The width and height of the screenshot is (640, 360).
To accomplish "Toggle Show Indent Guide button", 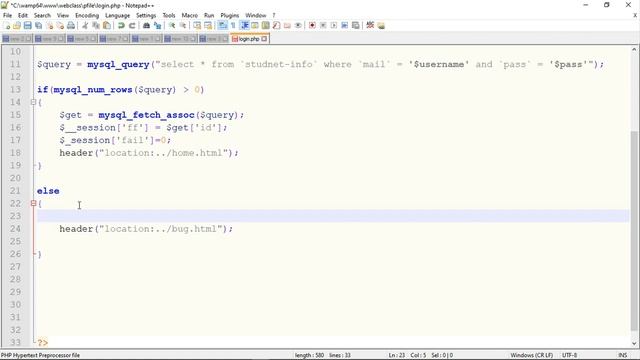I will (244, 25).
